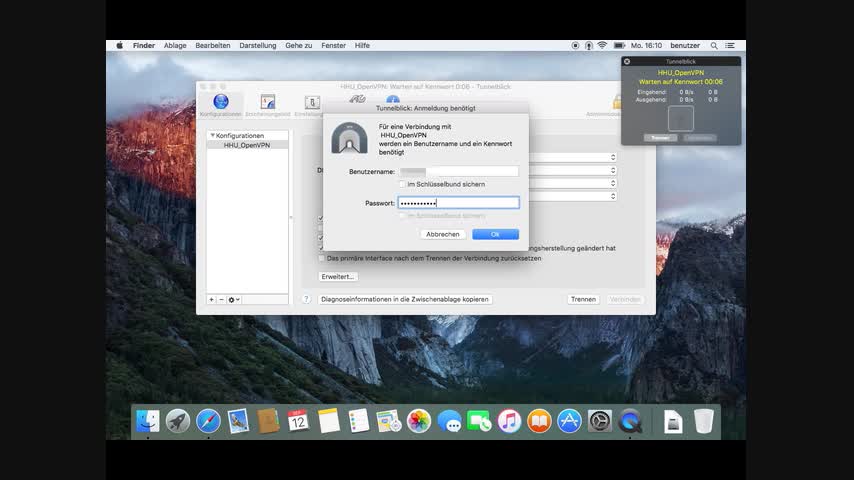
Task: Enable username 'im Schlüsselbund sichern' checkbox
Action: [402, 184]
